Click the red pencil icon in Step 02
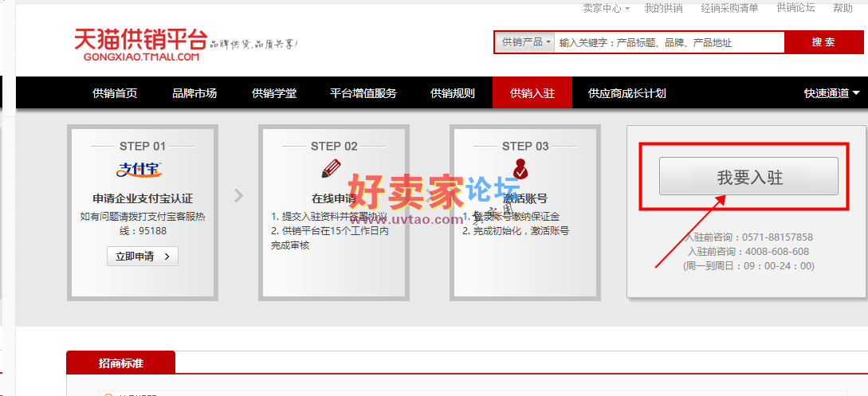 pyautogui.click(x=331, y=168)
